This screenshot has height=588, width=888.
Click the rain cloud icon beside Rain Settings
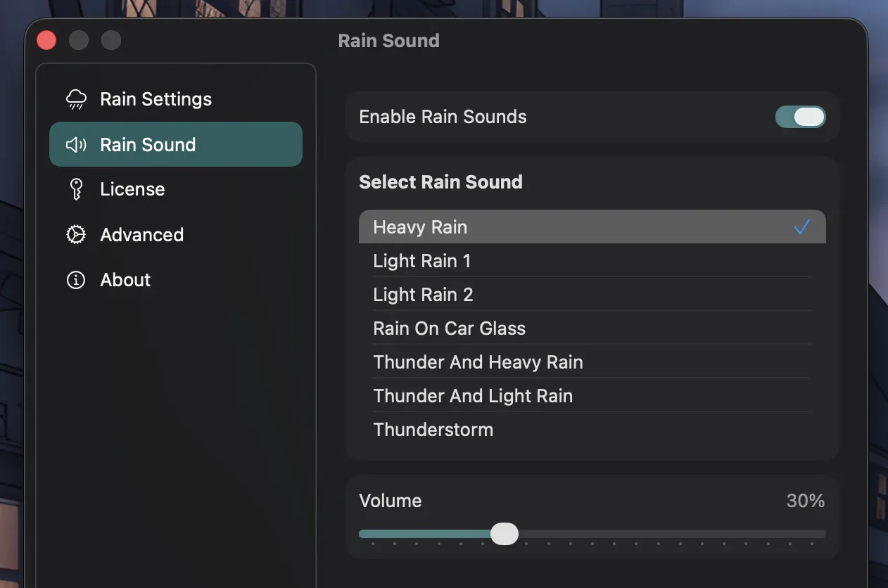[75, 98]
